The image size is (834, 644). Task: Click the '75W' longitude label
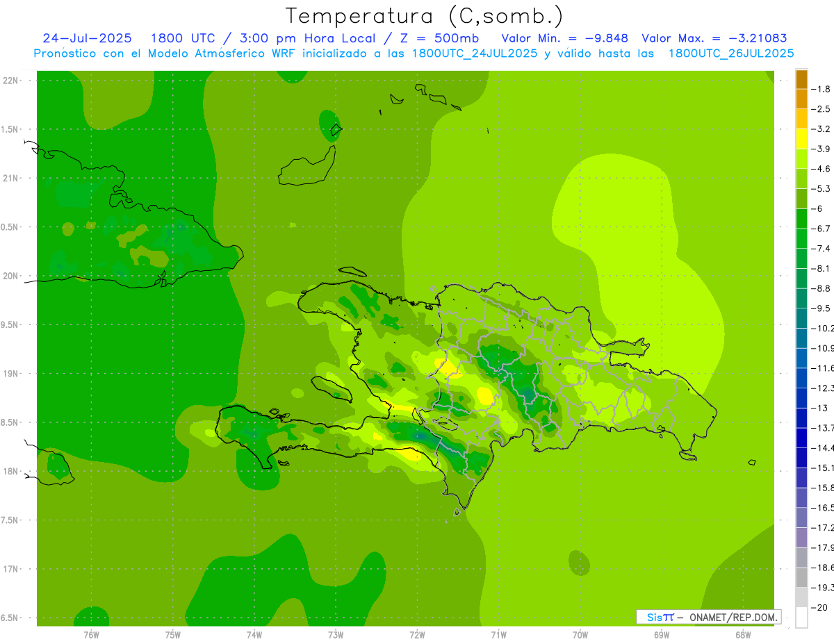[x=173, y=634]
